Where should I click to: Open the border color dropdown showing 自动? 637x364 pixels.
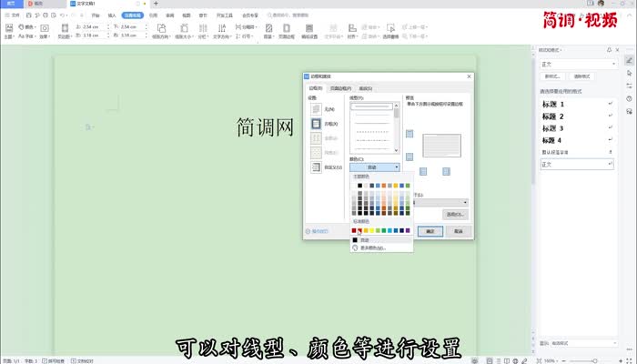pyautogui.click(x=375, y=167)
